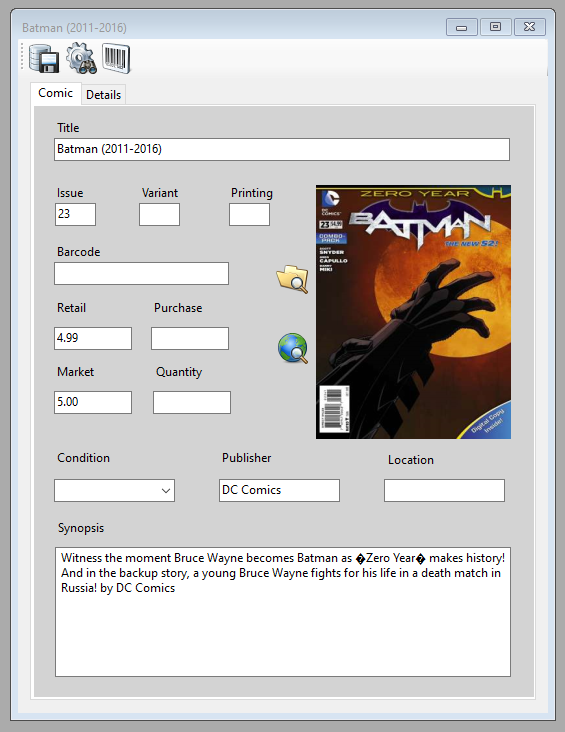This screenshot has width=565, height=732.
Task: Click the Synopsis label text
Action: [x=81, y=528]
